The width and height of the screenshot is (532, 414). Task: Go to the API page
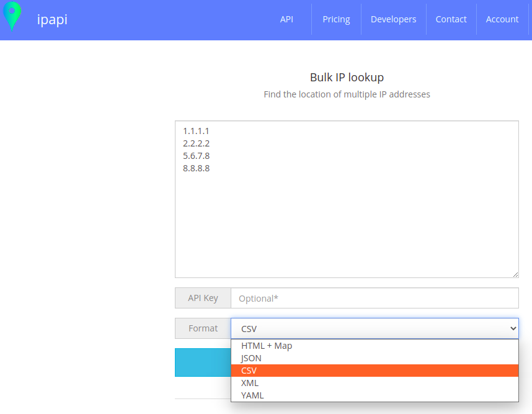pyautogui.click(x=286, y=19)
